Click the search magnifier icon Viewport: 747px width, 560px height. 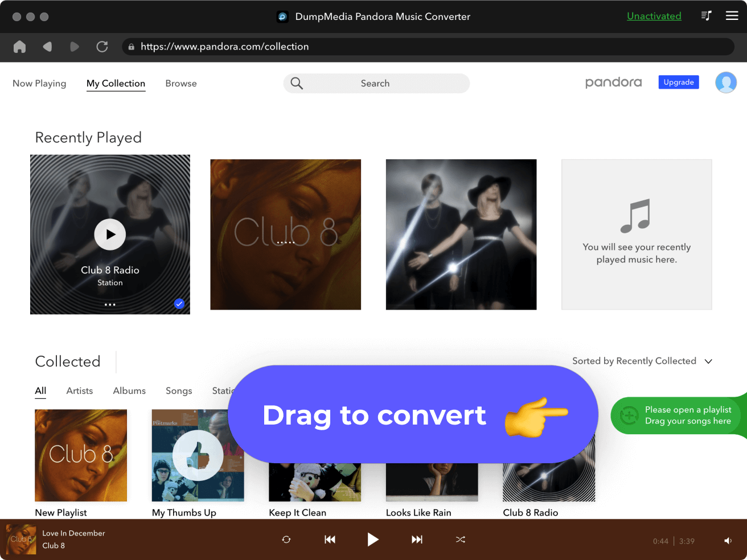297,83
